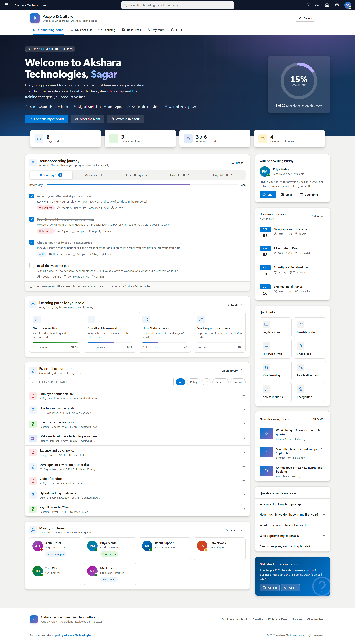Image resolution: width=355 pixels, height=644 pixels.
Task: Click Watch 2-min tour button
Action: (125, 119)
